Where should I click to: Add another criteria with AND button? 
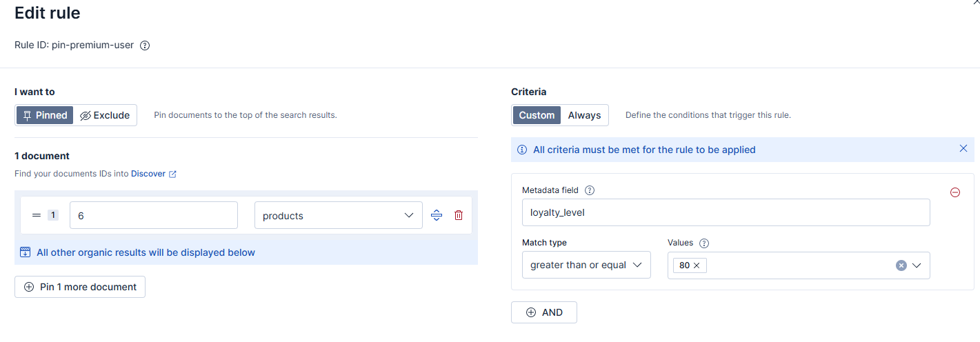[x=544, y=312]
